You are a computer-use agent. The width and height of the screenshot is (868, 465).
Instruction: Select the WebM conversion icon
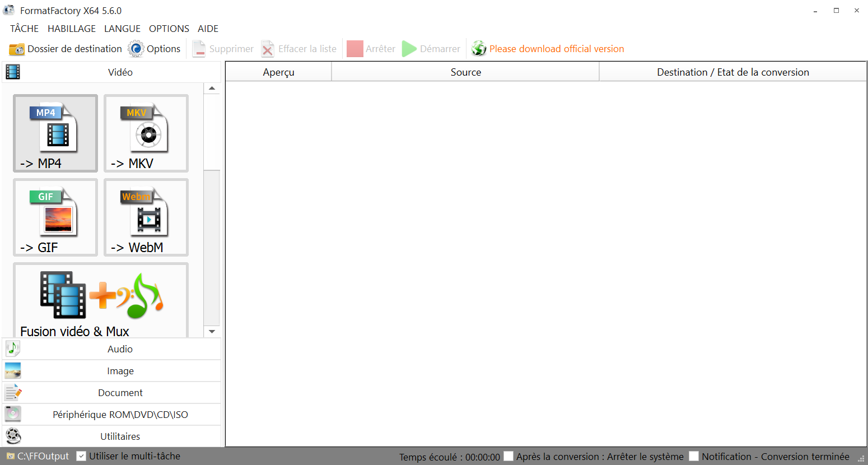146,217
